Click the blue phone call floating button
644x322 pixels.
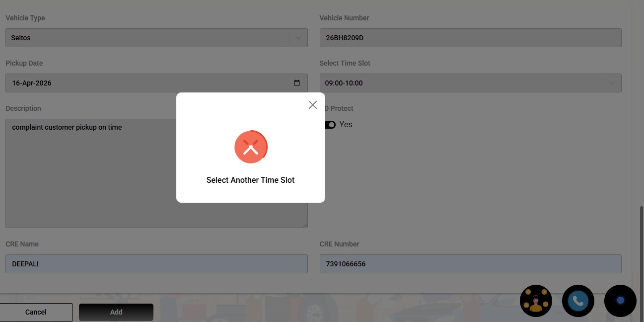[x=578, y=301]
